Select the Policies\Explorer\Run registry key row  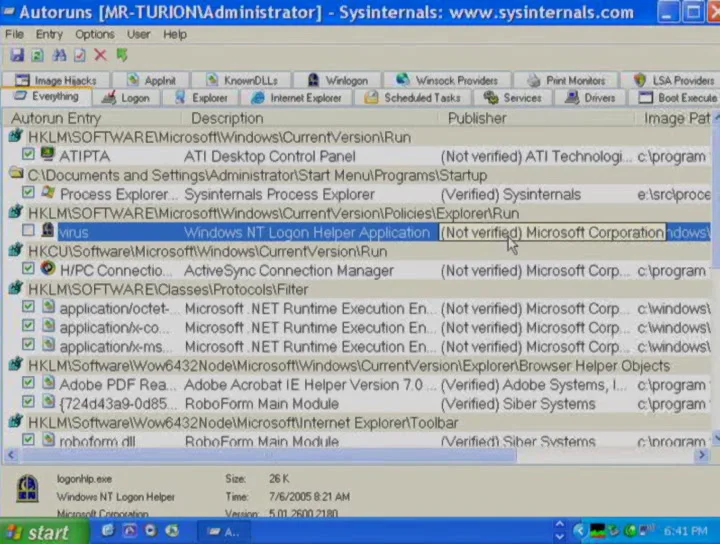273,213
